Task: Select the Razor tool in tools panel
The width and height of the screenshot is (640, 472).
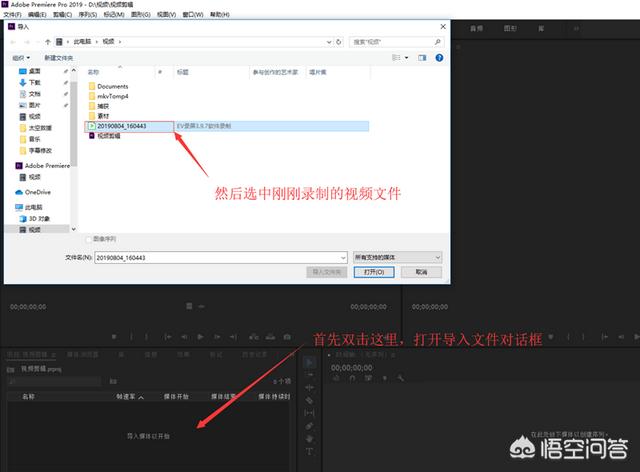Action: pyautogui.click(x=310, y=400)
